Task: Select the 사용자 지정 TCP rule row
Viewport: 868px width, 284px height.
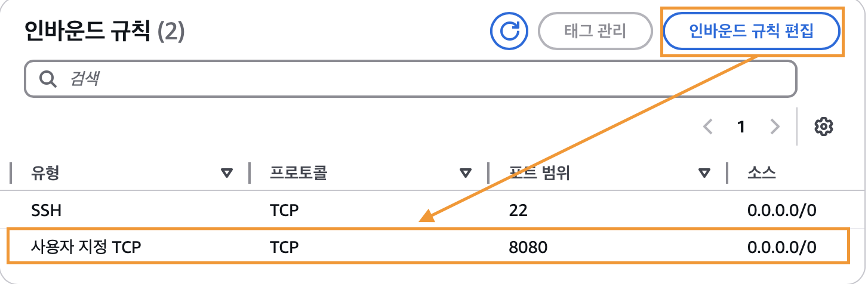Action: (86, 246)
